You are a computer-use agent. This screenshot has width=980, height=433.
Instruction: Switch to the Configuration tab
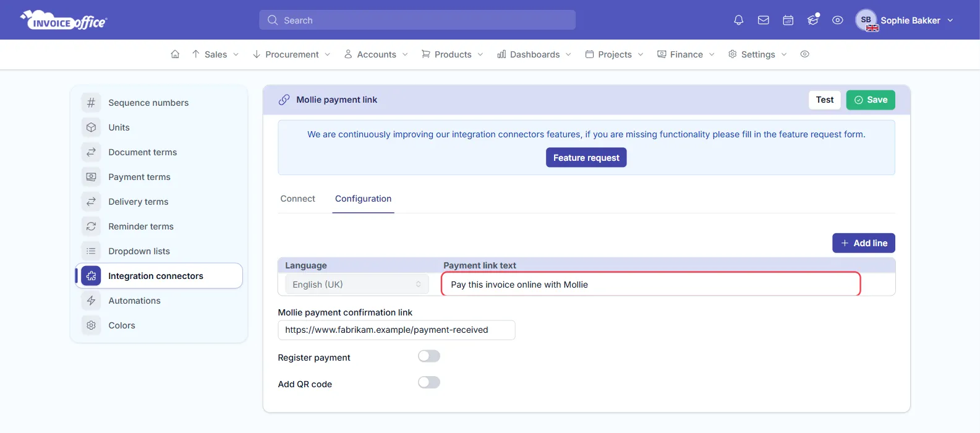click(364, 199)
